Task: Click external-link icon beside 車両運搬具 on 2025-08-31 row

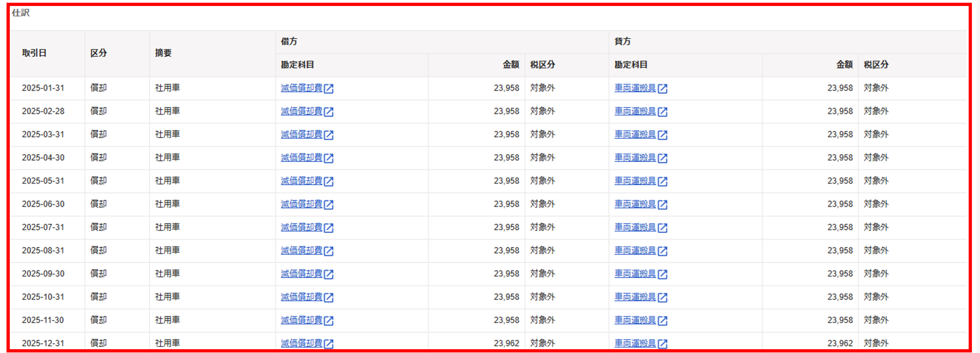Action: point(663,251)
